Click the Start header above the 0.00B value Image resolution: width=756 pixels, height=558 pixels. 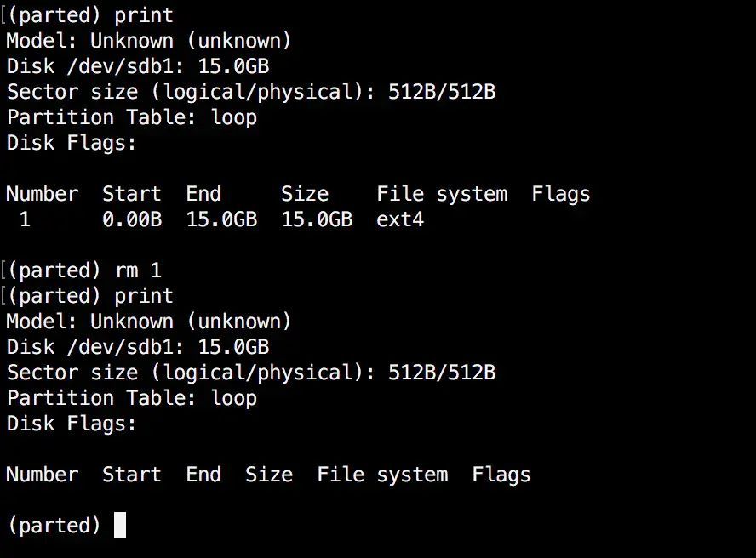coord(132,194)
